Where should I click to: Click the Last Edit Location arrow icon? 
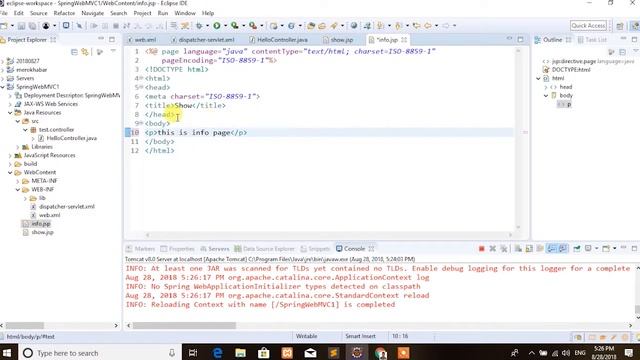point(416,26)
